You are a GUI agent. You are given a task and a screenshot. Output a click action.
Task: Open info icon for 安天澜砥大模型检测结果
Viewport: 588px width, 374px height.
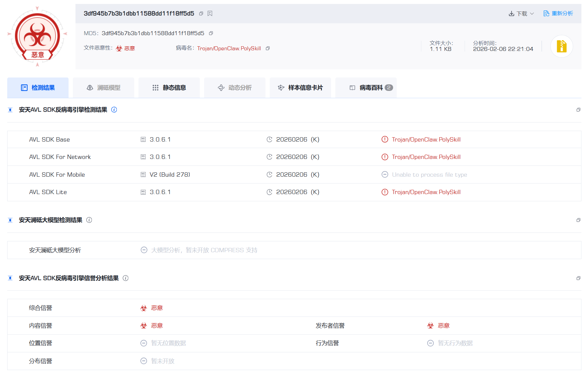pos(89,220)
